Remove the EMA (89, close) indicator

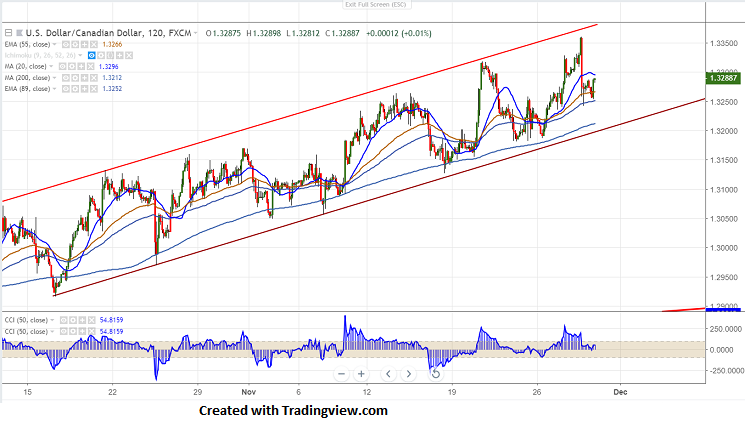tap(94, 88)
